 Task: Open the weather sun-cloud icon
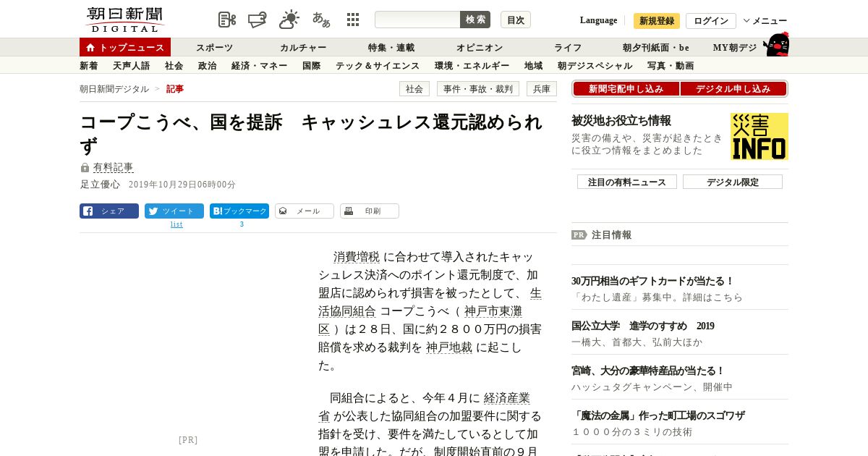tap(289, 20)
